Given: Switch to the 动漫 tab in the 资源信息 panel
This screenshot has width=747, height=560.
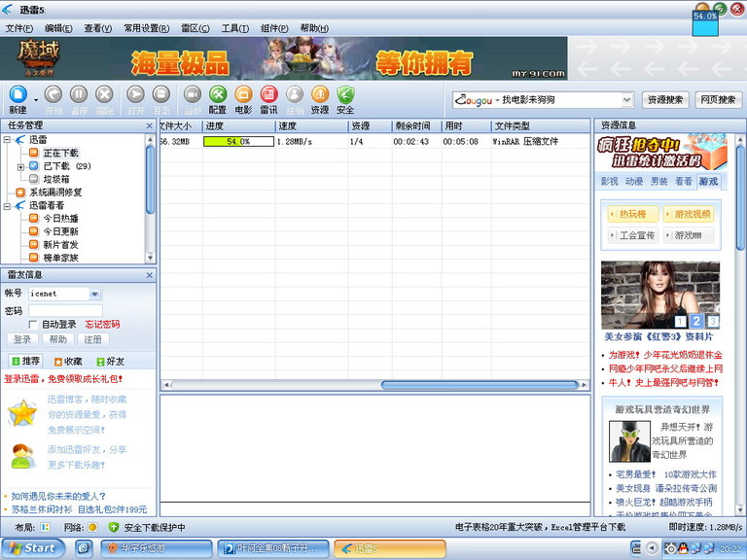Looking at the screenshot, I should click(x=634, y=182).
